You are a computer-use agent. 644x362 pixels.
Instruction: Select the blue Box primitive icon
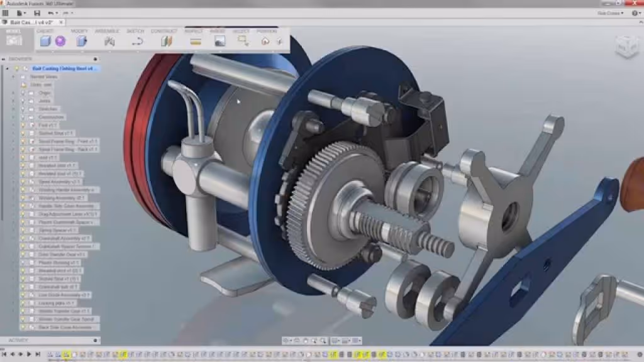coord(45,41)
